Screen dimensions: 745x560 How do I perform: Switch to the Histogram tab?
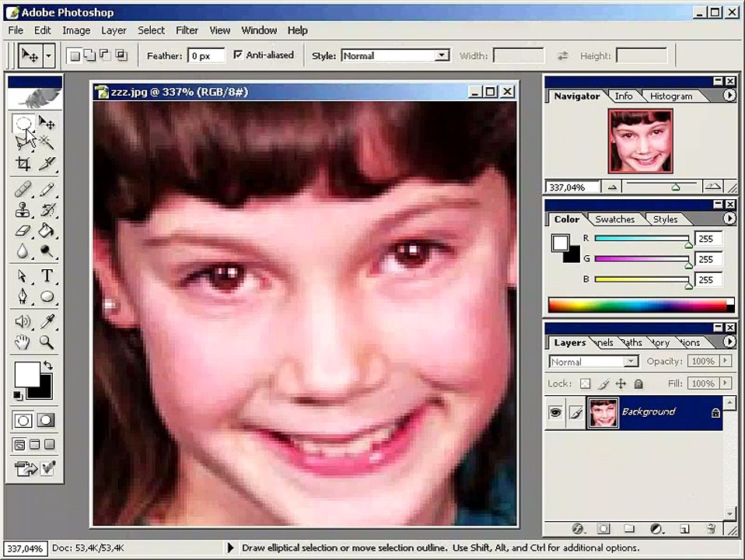671,96
